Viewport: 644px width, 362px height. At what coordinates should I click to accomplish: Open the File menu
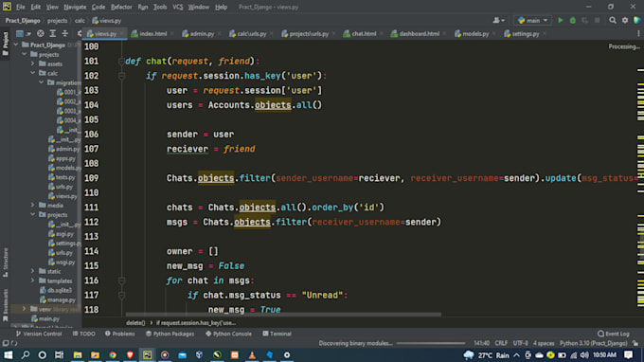click(x=21, y=7)
